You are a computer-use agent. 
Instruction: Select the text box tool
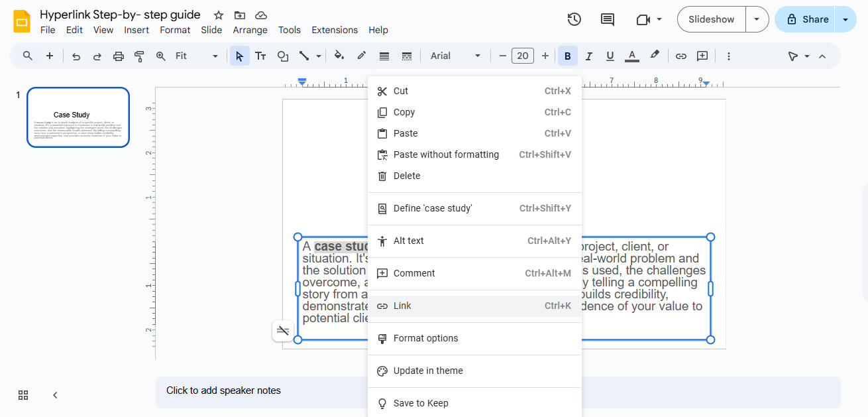[x=261, y=56]
